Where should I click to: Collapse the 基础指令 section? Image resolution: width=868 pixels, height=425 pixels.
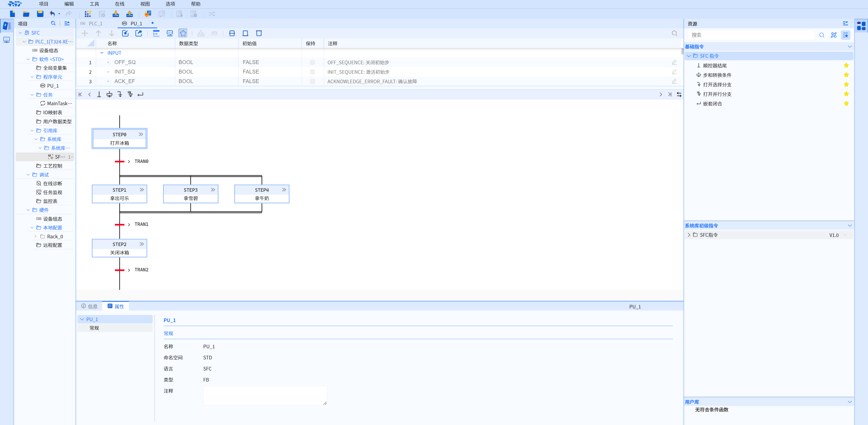(849, 47)
